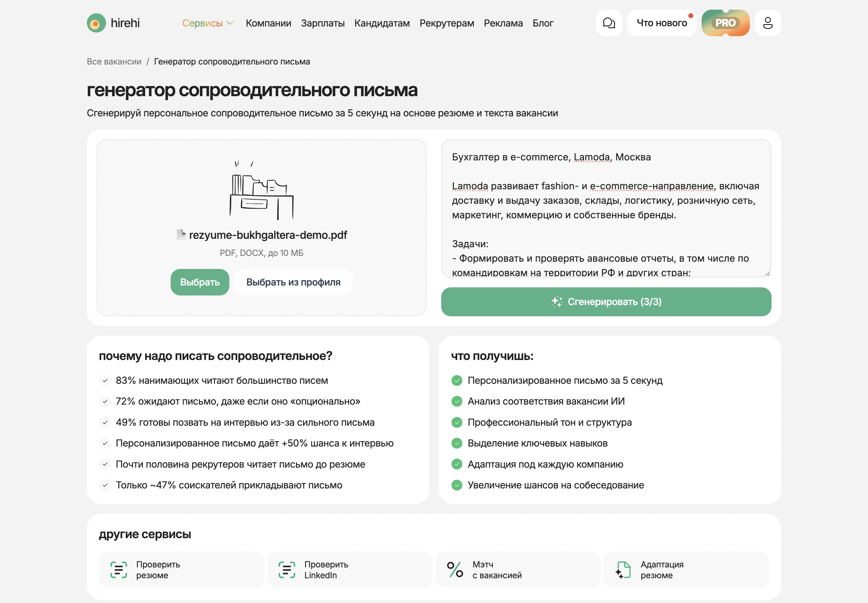Click the text PDF, DOCX, до 10 МБ

tap(261, 253)
